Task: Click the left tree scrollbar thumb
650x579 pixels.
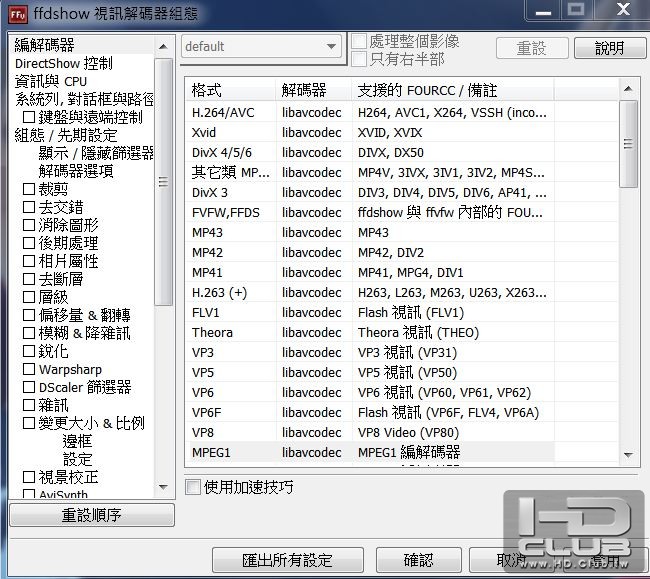Action: click(163, 182)
